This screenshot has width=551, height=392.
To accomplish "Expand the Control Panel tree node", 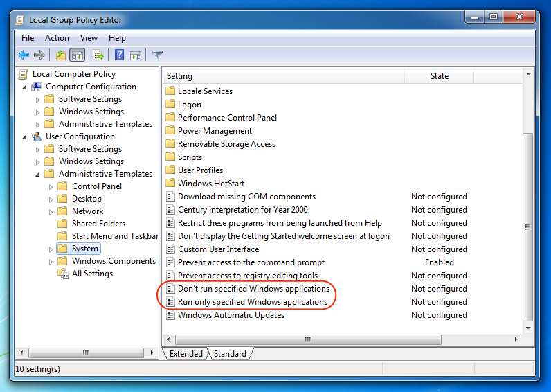I will click(51, 187).
